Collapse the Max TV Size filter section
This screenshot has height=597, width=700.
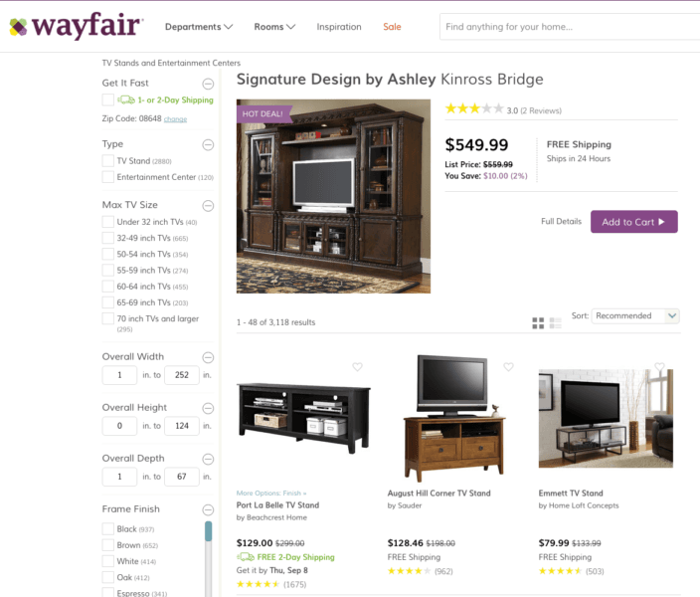(208, 206)
